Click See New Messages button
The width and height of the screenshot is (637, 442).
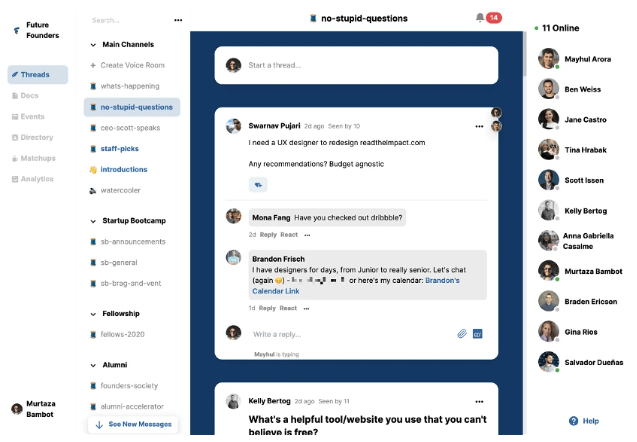(132, 424)
